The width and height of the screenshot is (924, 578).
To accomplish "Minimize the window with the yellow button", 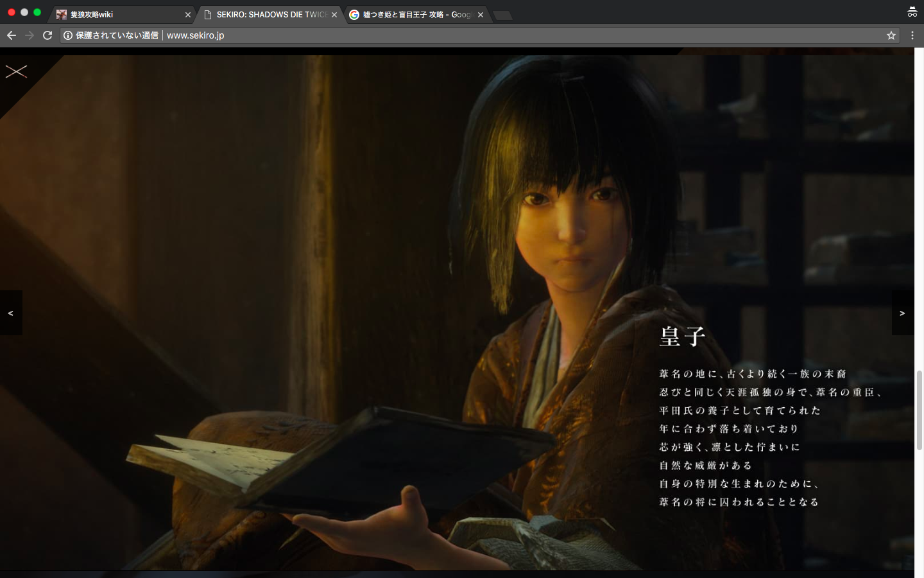I will tap(24, 12).
